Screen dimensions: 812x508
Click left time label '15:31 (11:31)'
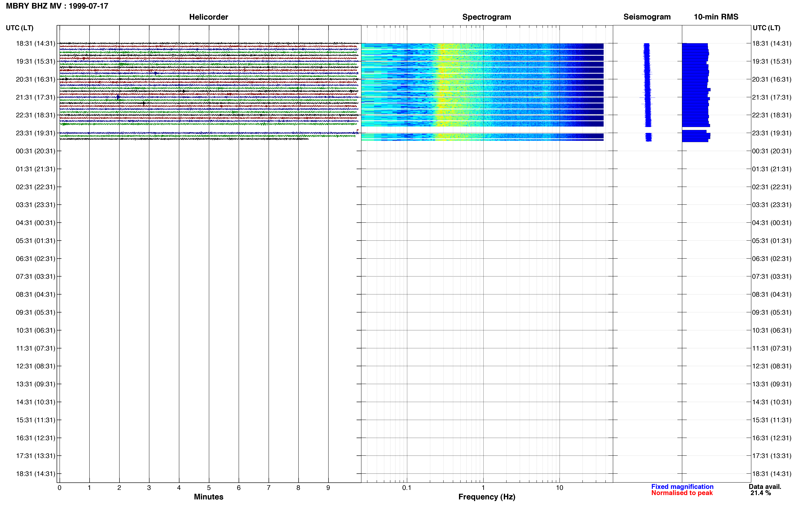point(36,420)
